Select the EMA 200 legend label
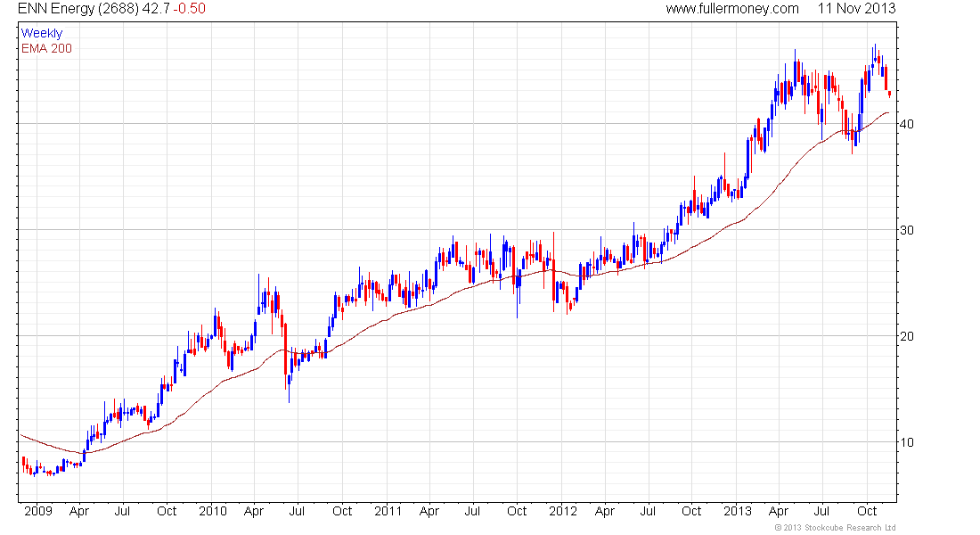Screen dimensions: 980x535 [46, 48]
